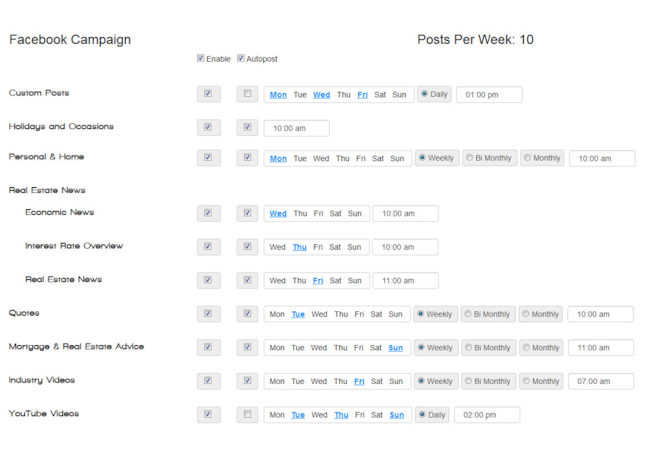Viewport: 660px width, 450px height.
Task: Open the 07:00 am time field for Industry Videos
Action: 601,381
